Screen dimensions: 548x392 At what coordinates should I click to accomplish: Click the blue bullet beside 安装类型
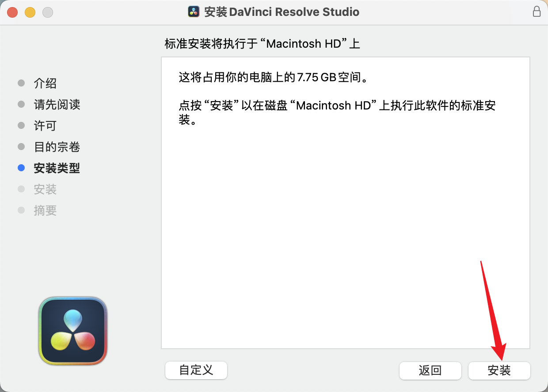(21, 168)
